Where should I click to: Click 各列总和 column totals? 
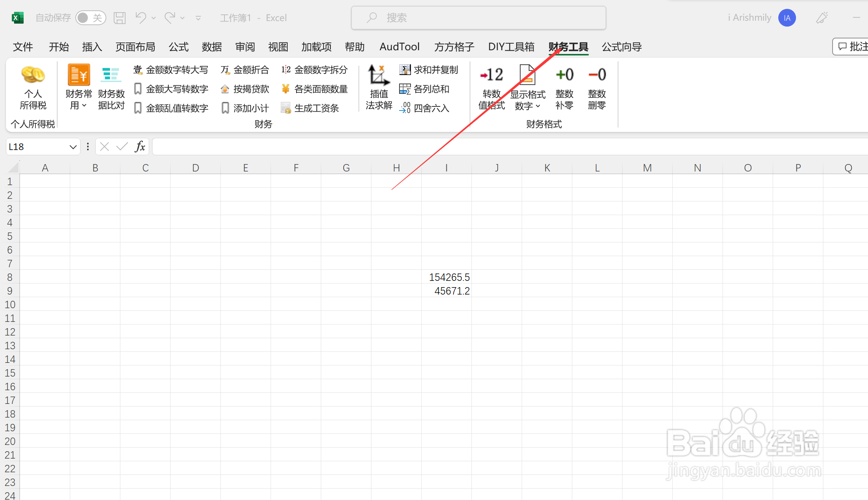pyautogui.click(x=424, y=89)
